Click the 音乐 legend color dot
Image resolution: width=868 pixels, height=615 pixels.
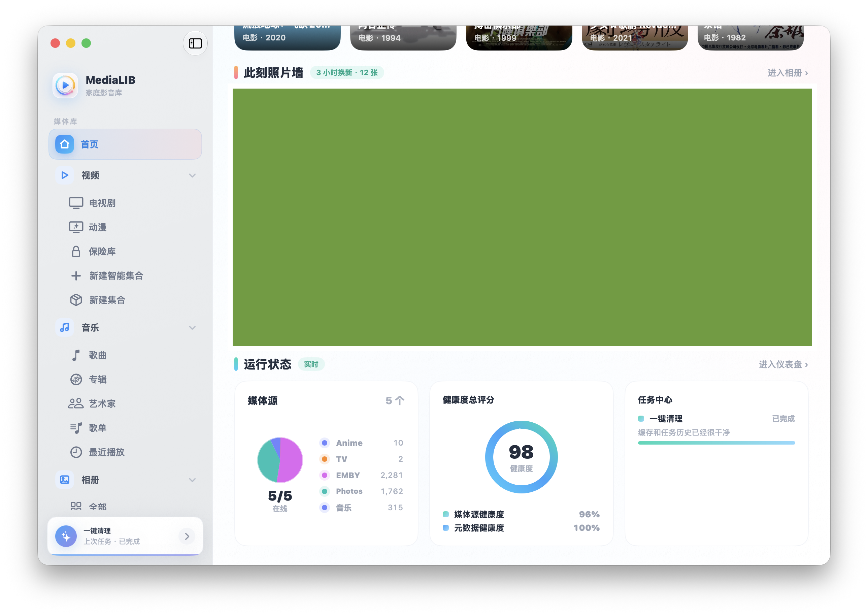pos(325,508)
